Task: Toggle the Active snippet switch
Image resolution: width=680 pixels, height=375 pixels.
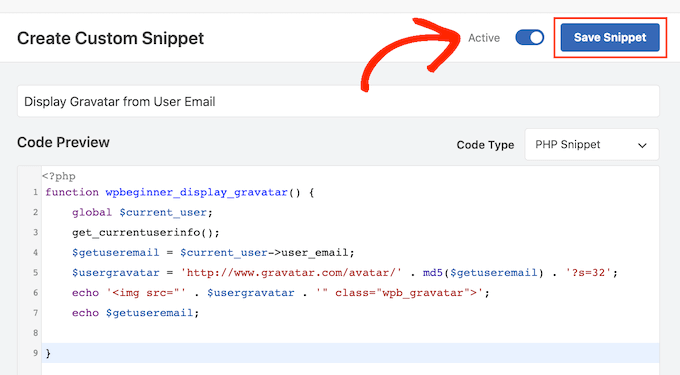Action: [x=530, y=38]
